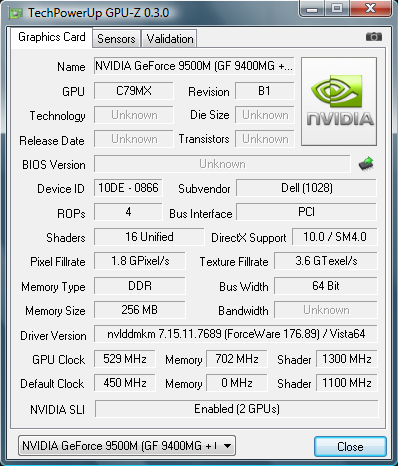399x466 pixels.
Task: Switch to the Validation tab
Action: point(170,39)
